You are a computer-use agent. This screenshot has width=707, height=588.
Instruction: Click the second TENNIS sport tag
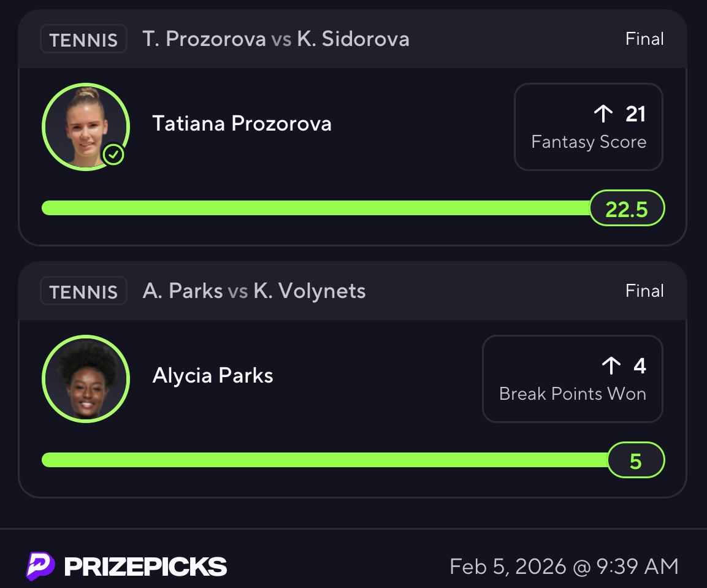tap(83, 291)
